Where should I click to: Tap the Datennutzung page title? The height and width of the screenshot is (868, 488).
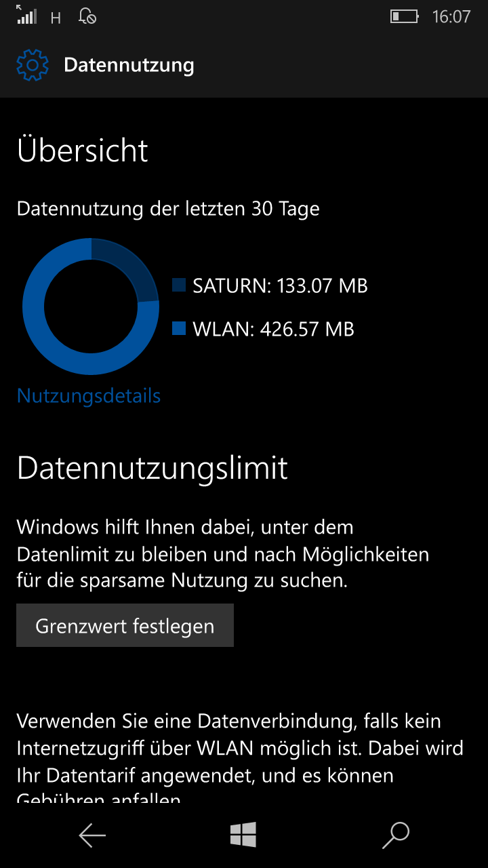129,65
